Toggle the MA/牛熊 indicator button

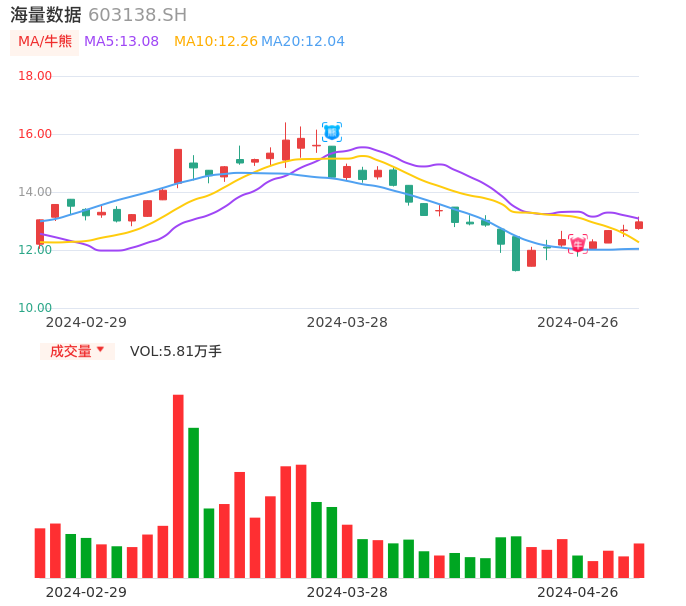[x=44, y=42]
